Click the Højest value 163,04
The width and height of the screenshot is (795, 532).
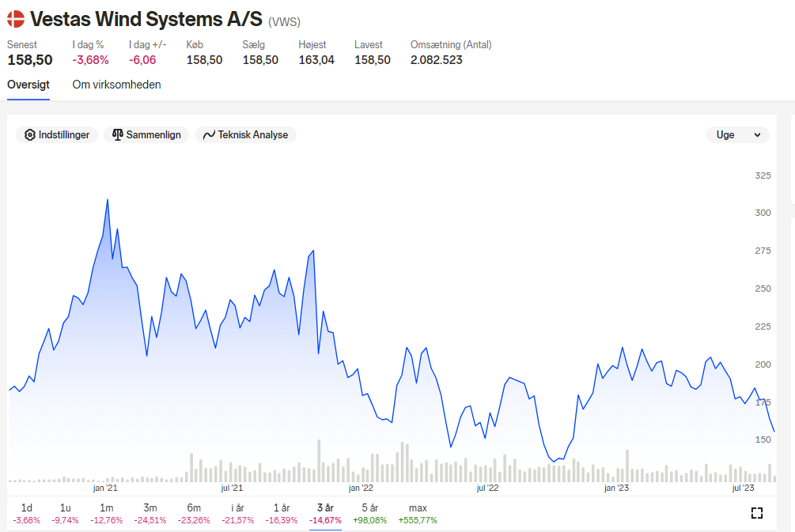(x=316, y=60)
